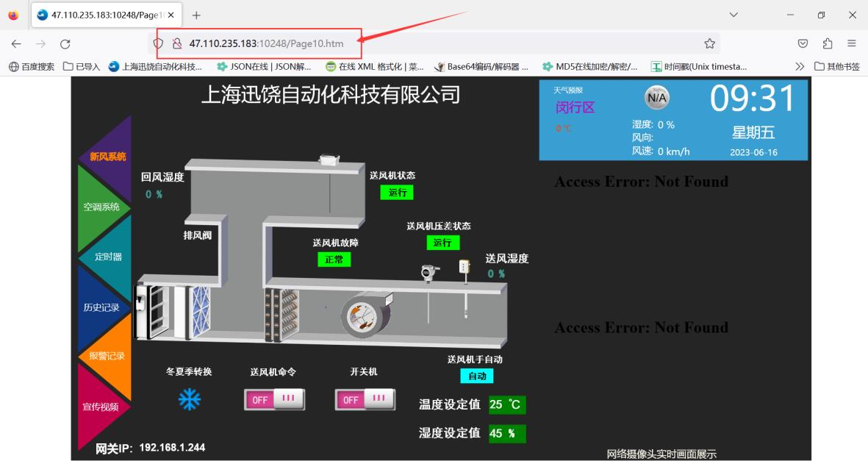Open a new tab with plus
Image resolution: width=868 pixels, height=461 pixels.
[196, 15]
